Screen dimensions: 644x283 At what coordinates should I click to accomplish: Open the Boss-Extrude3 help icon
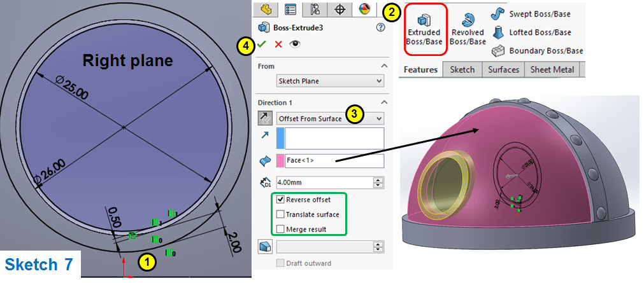point(381,27)
